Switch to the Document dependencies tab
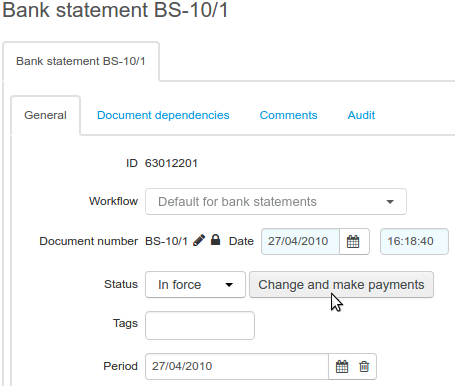Image resolution: width=455 pixels, height=386 pixels. 163,115
